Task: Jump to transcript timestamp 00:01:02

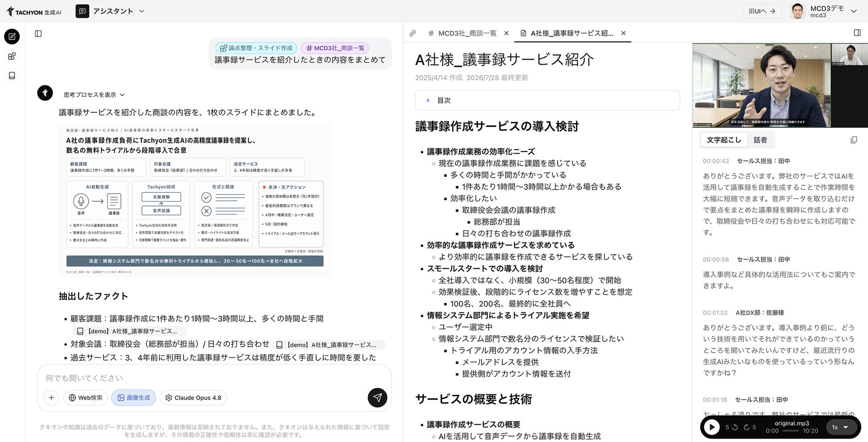Action: (715, 313)
